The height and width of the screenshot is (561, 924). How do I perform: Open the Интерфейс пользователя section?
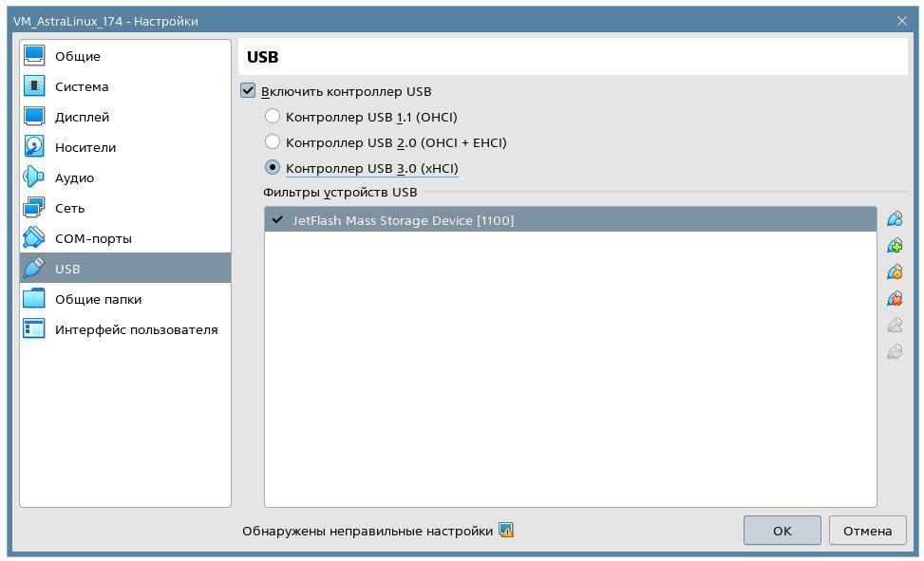136,329
